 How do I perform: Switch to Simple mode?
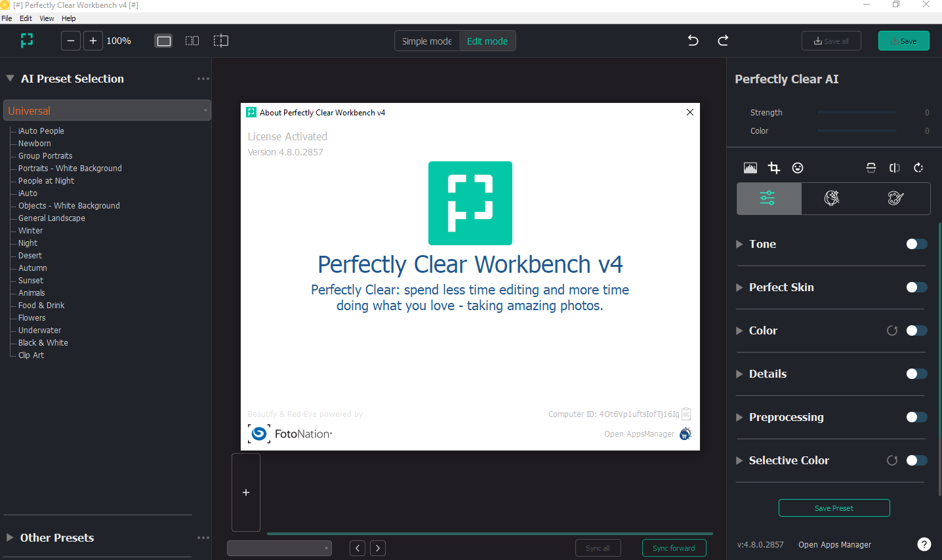coord(427,41)
